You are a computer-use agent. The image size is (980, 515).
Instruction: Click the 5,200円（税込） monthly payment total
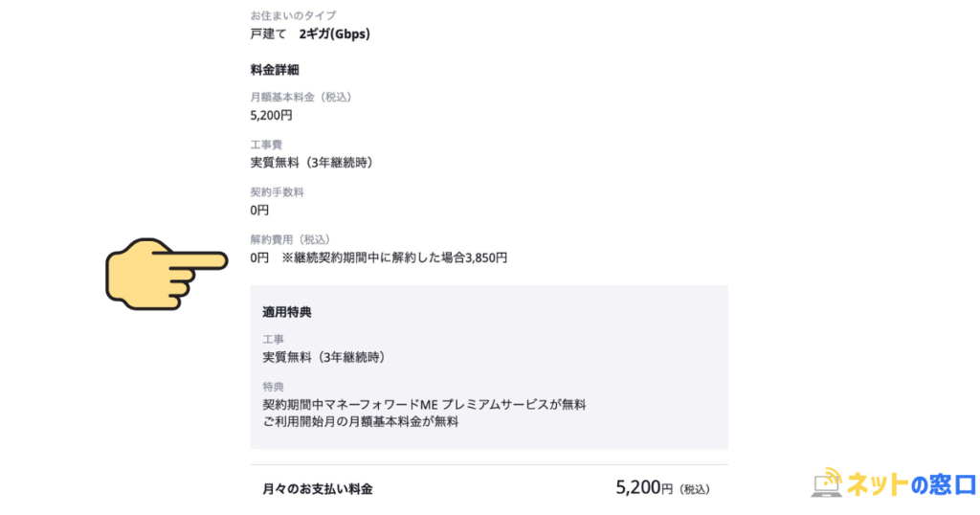(x=662, y=488)
